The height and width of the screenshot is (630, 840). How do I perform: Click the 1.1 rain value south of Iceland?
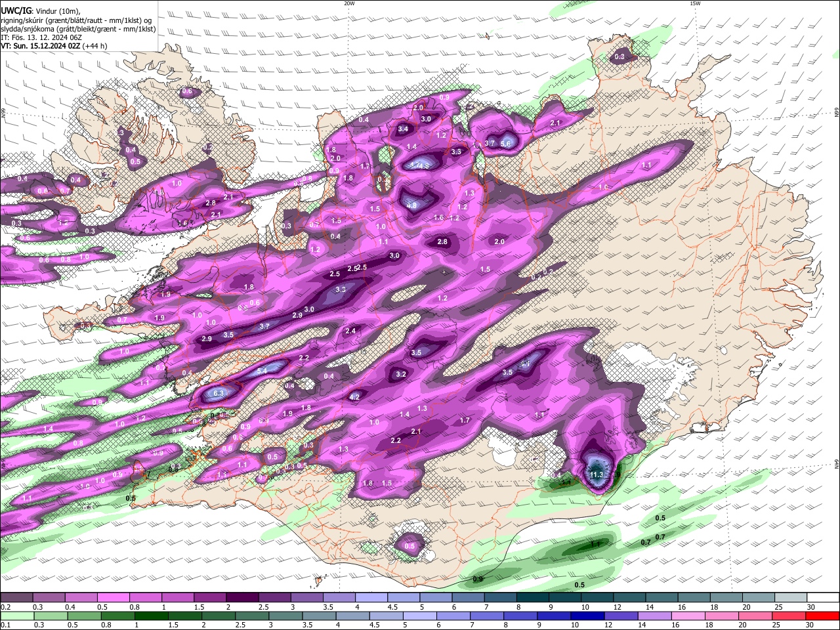pyautogui.click(x=595, y=544)
